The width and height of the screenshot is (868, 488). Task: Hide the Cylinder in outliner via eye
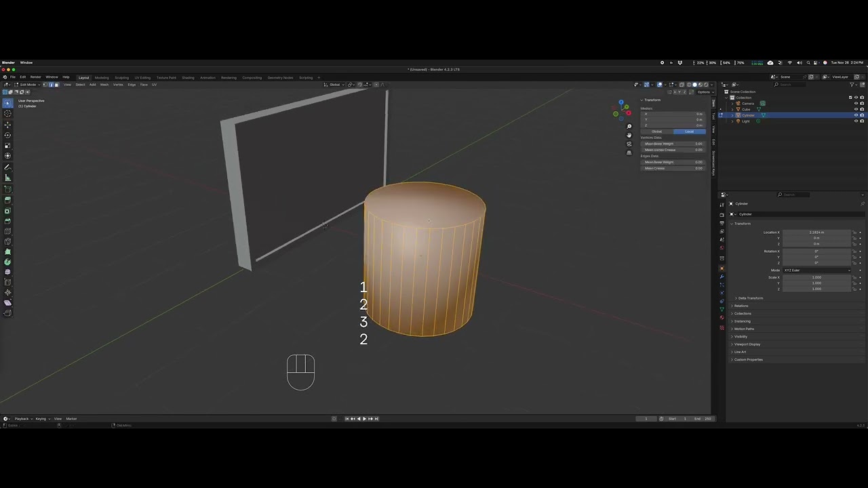coord(856,115)
